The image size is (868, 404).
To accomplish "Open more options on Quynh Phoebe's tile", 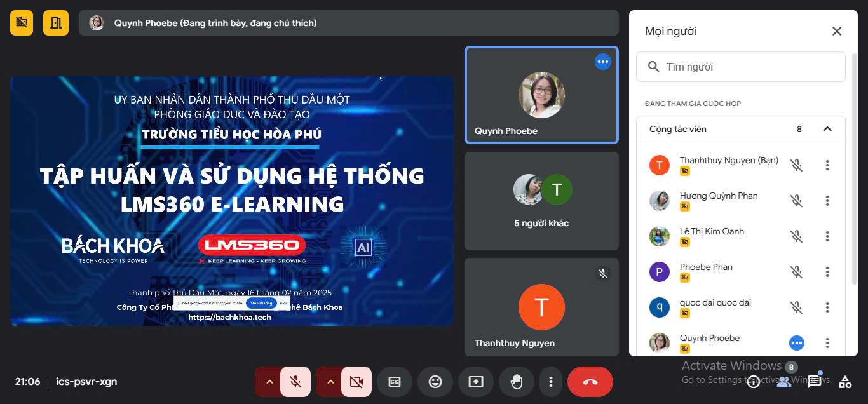I will 602,62.
